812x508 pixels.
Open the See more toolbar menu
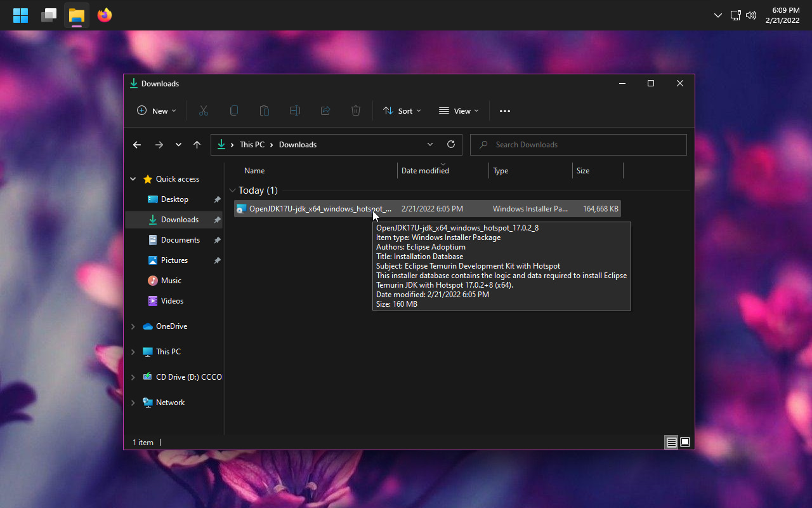(x=505, y=110)
